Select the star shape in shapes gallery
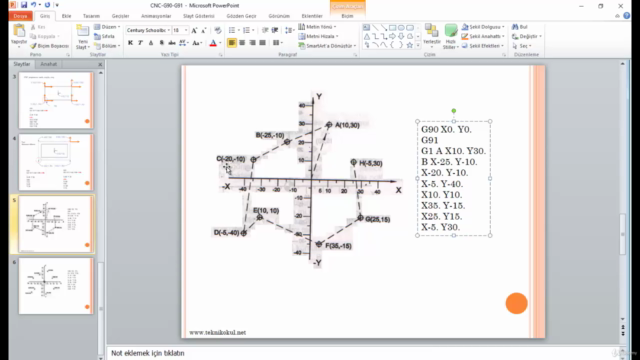 pos(409,45)
